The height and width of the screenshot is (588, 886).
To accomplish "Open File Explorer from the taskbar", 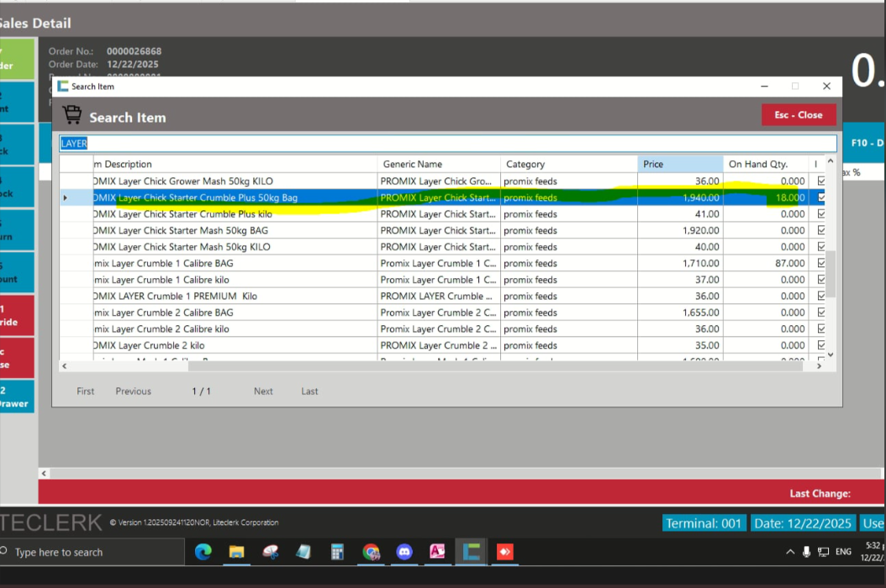I will click(x=236, y=552).
